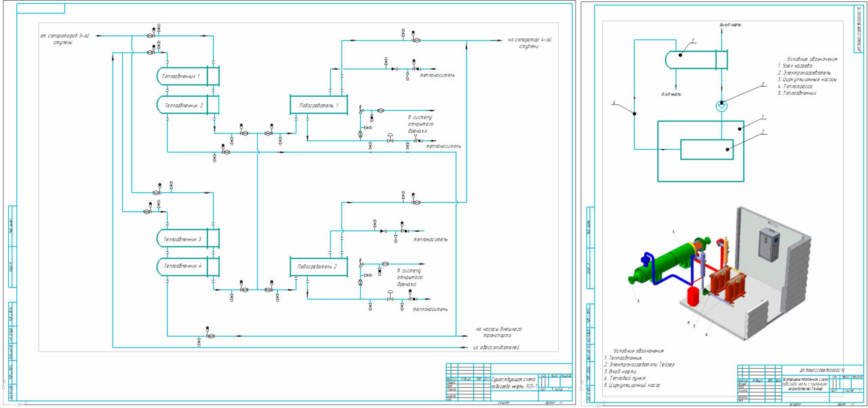This screenshot has height=408, width=868.
Task: Select the actuator control valve below Подогреватель 2
Action: click(x=390, y=295)
